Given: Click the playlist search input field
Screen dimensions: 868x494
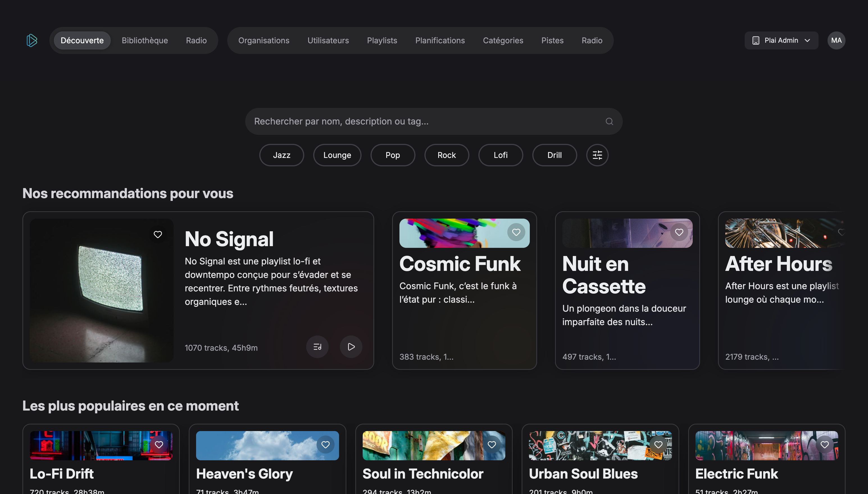Looking at the screenshot, I should tap(424, 121).
